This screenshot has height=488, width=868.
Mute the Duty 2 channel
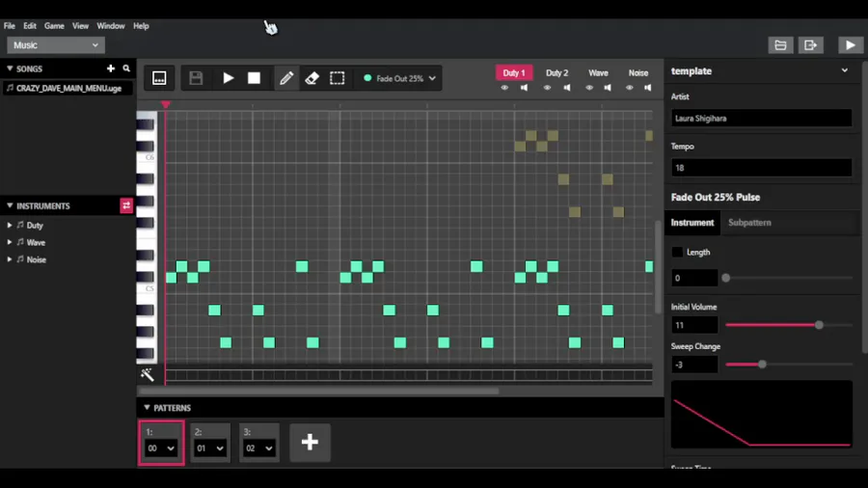pos(567,88)
